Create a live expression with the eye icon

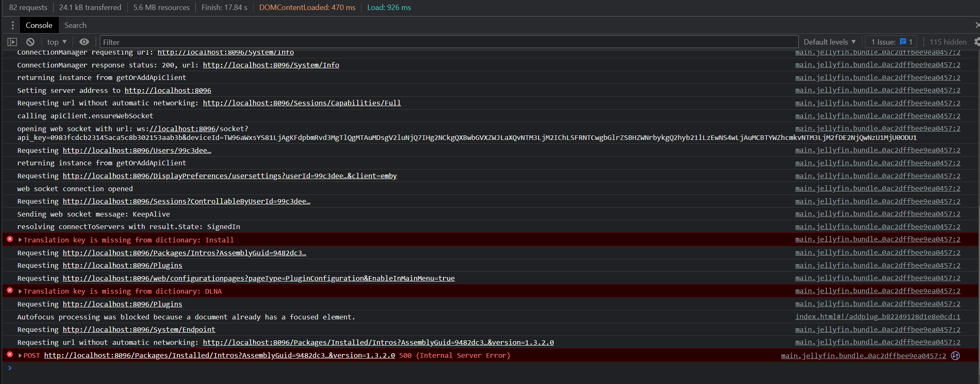84,42
